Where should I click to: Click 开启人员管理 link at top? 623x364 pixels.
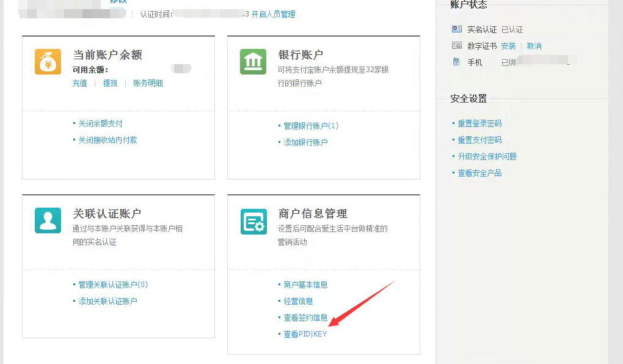tap(273, 14)
